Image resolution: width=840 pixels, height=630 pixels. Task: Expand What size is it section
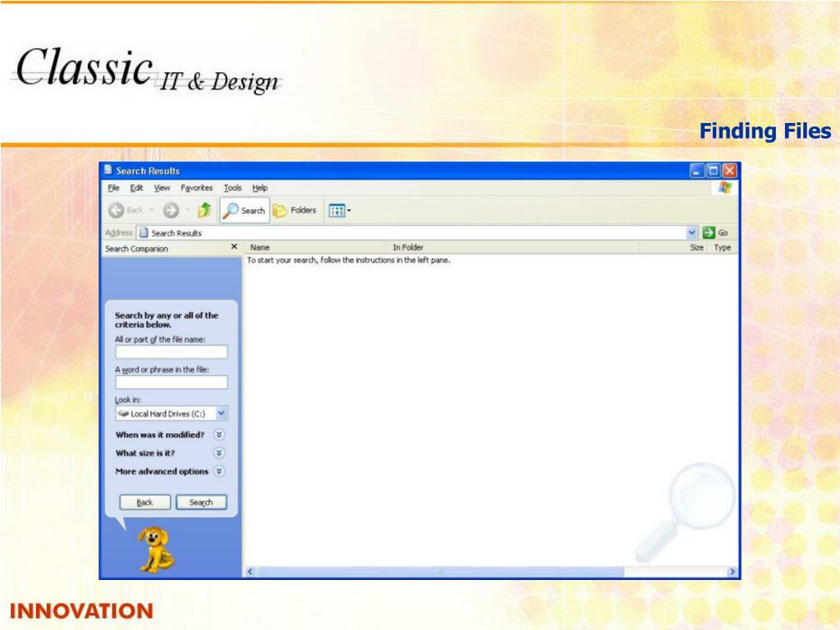pos(219,453)
